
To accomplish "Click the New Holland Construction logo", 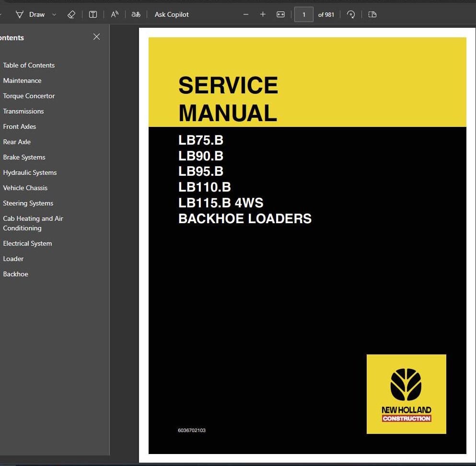I will tap(406, 394).
